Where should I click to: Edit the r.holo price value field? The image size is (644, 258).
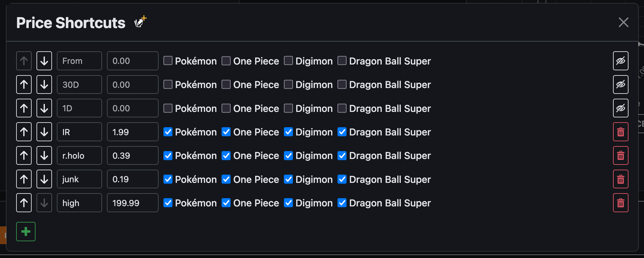pos(133,155)
